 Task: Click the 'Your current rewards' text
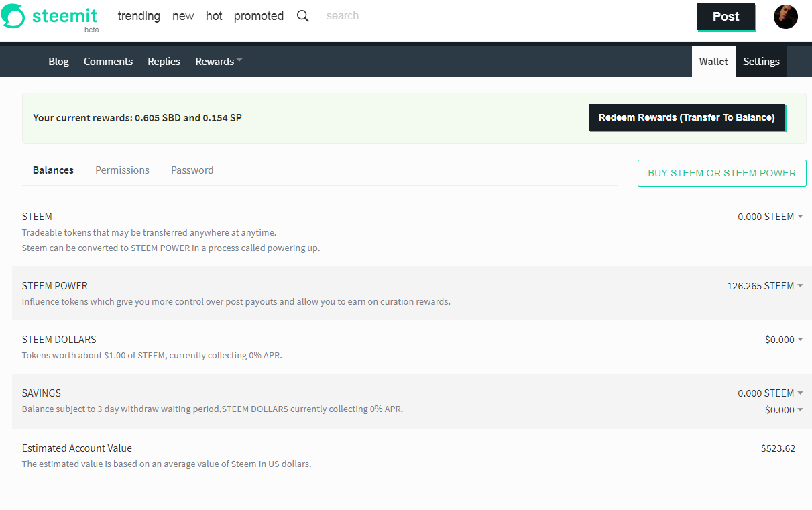pyautogui.click(x=137, y=118)
